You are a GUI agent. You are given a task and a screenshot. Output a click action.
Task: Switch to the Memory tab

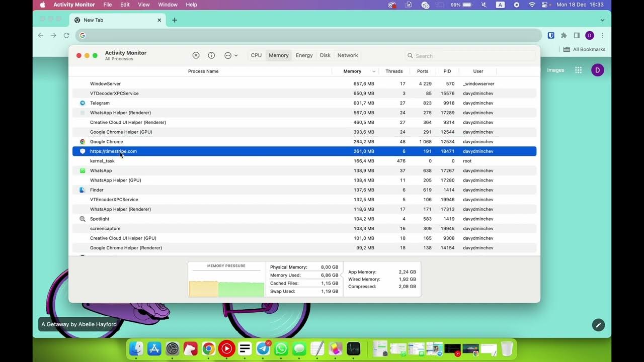click(279, 55)
